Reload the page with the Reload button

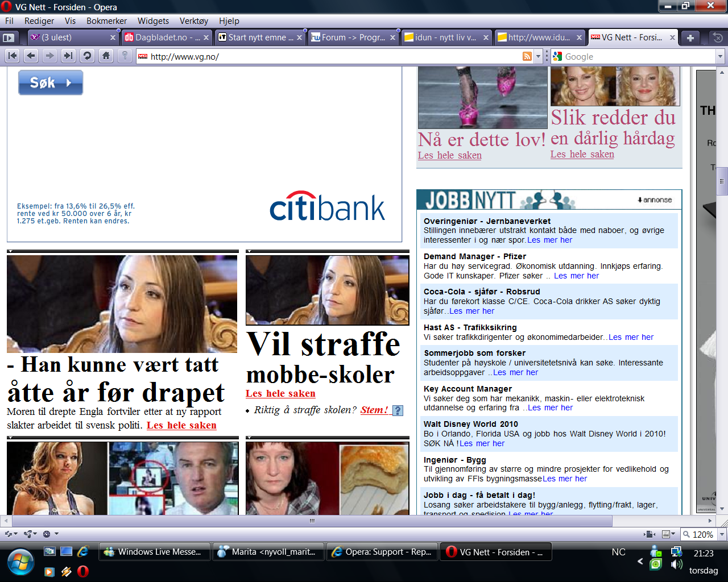pos(87,56)
